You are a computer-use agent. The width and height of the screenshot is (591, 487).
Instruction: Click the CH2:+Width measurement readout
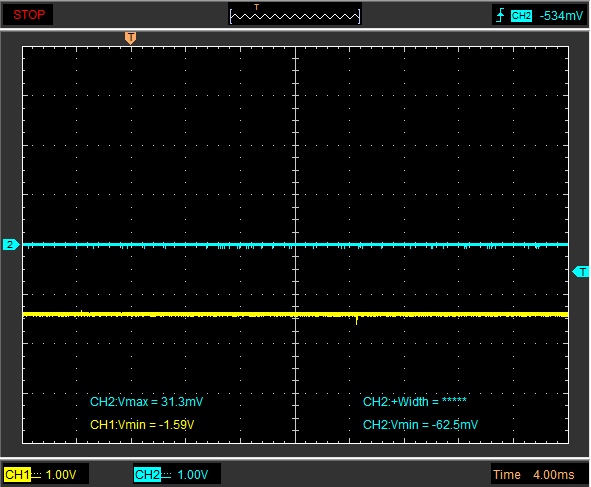(x=415, y=402)
